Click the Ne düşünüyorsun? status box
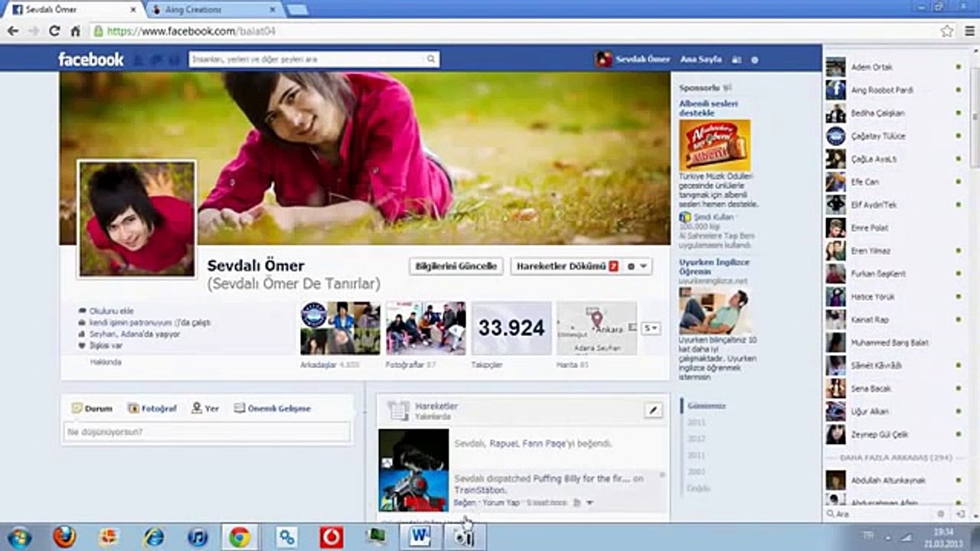Screen dimensions: 980x551 (207, 432)
